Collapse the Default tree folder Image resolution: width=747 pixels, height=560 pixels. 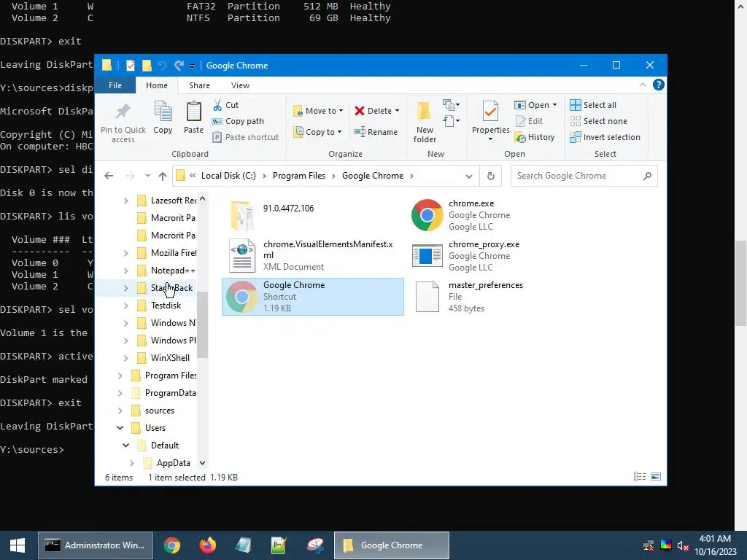click(x=125, y=446)
